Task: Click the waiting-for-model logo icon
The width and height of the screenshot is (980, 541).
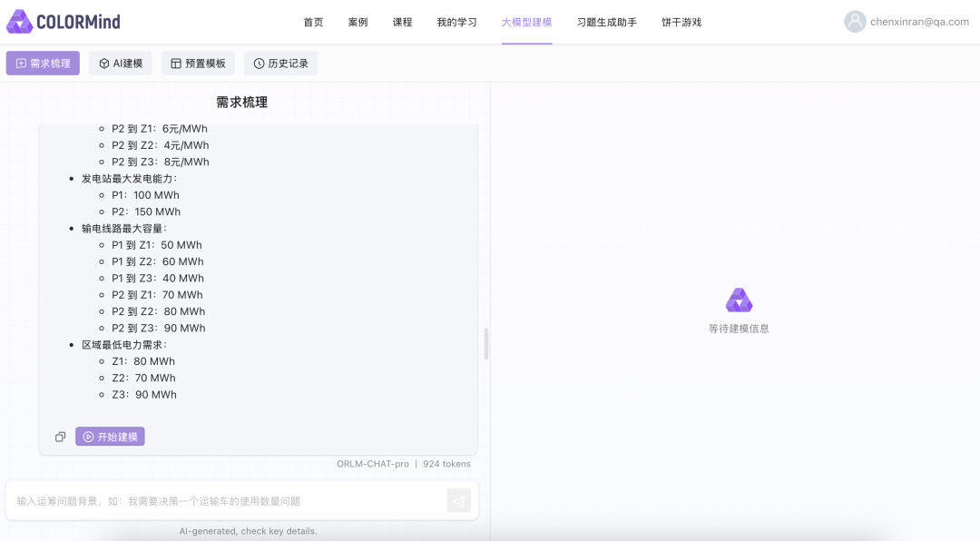Action: click(x=739, y=300)
